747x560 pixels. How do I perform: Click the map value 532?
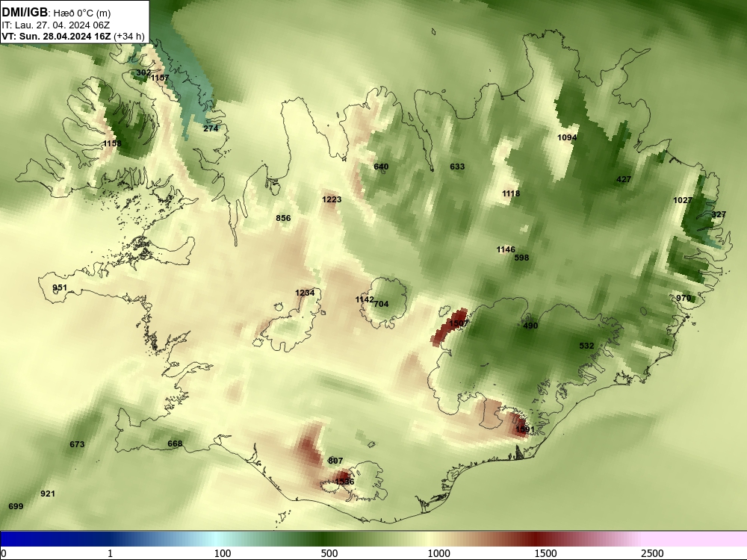[x=586, y=346]
